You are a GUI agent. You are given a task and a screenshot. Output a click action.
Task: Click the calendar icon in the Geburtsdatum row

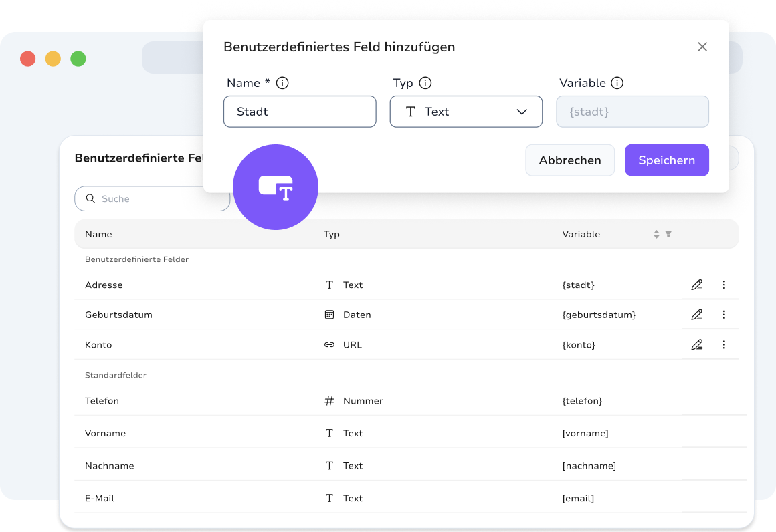[329, 314]
